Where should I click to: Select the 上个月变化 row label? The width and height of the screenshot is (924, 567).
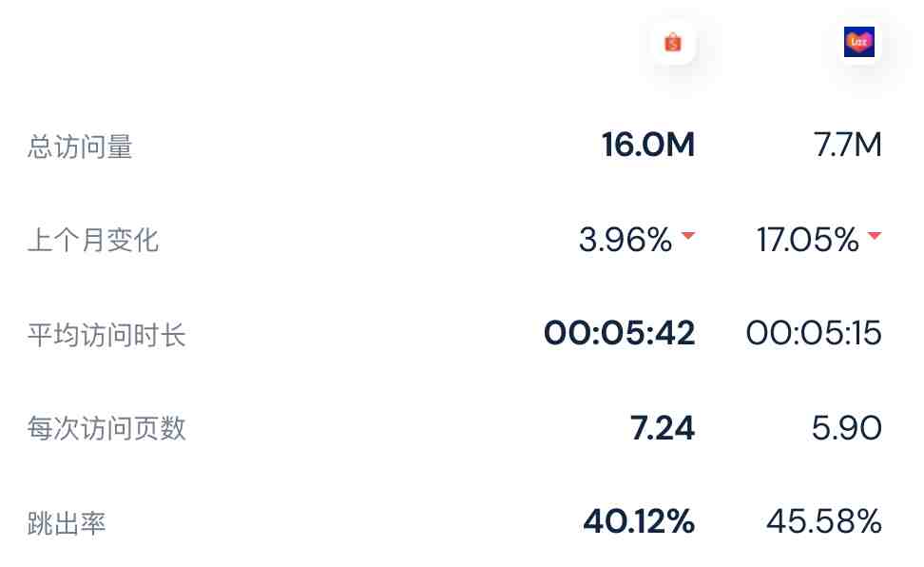(x=93, y=240)
